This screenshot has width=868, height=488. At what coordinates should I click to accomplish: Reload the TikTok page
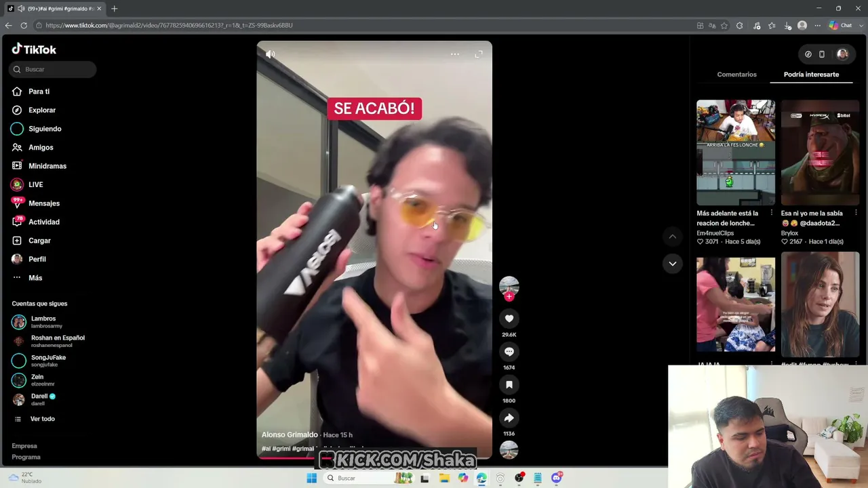(x=24, y=25)
